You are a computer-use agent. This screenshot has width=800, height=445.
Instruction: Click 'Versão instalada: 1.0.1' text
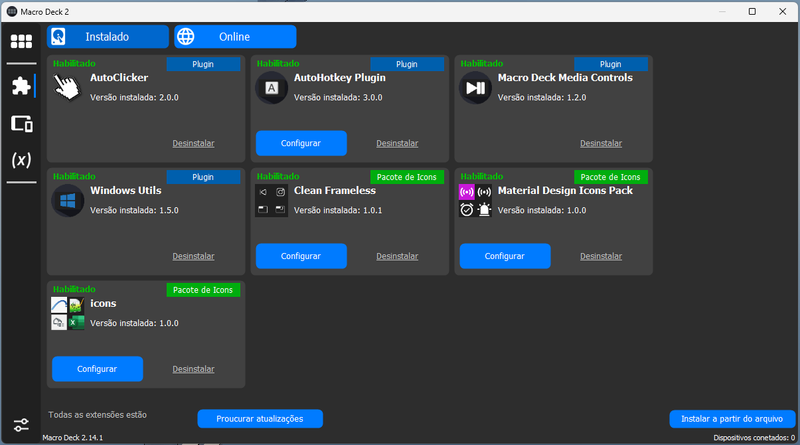338,210
